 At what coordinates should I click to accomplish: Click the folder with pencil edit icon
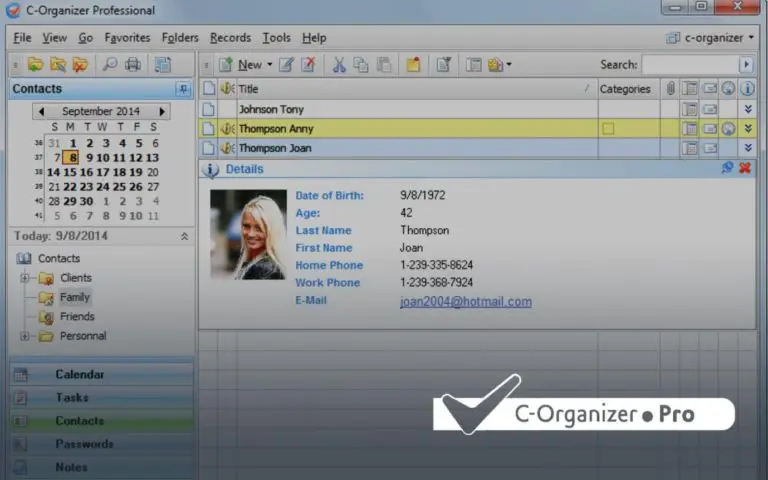coord(57,64)
